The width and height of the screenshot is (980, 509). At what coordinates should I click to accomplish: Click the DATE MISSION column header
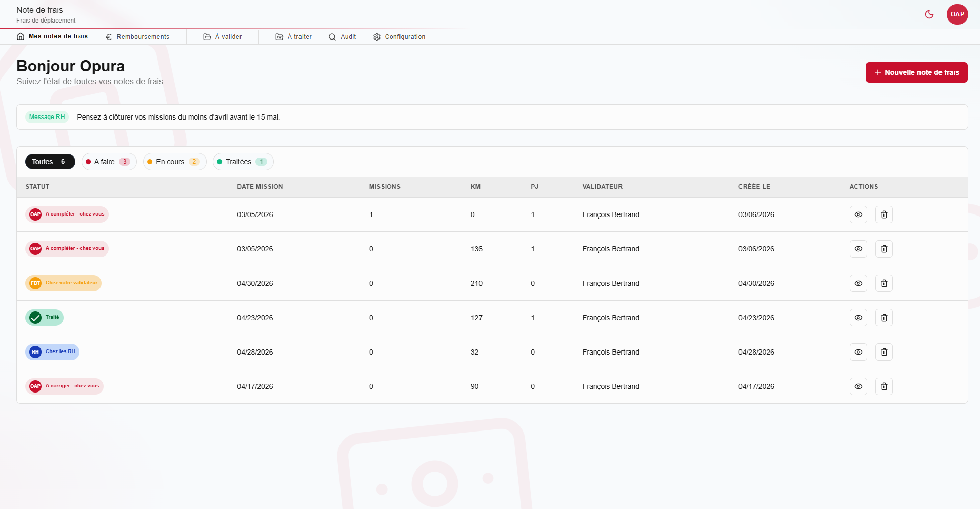tap(260, 187)
